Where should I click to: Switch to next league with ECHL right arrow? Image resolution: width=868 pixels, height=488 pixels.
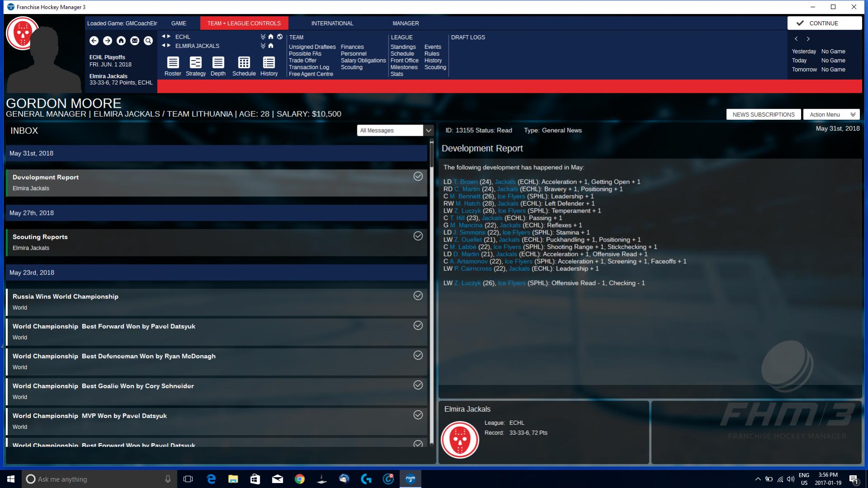[169, 37]
